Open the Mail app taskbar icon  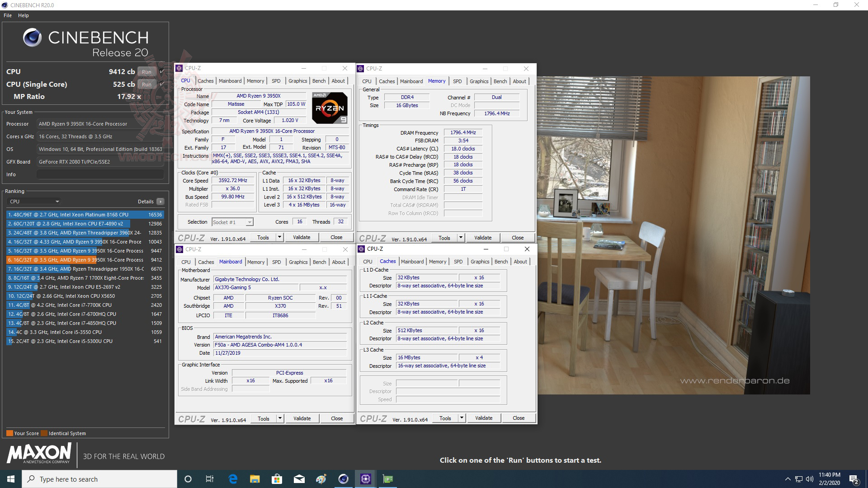pos(299,479)
